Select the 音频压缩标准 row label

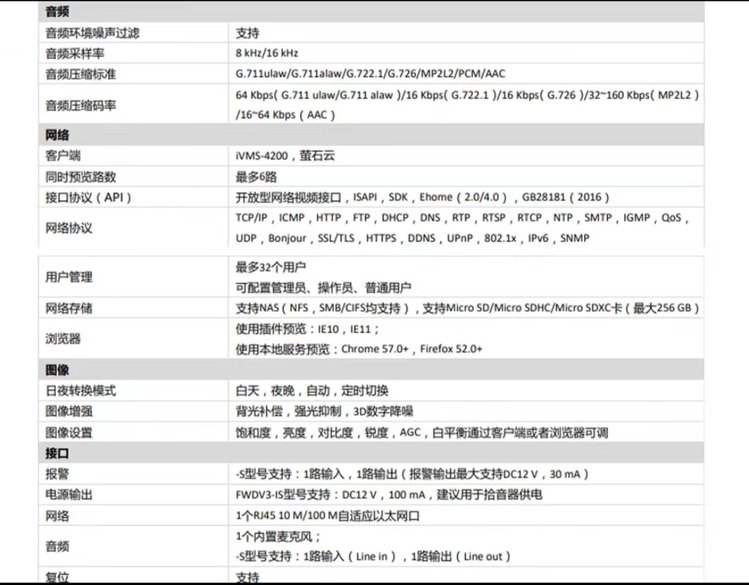(x=78, y=73)
